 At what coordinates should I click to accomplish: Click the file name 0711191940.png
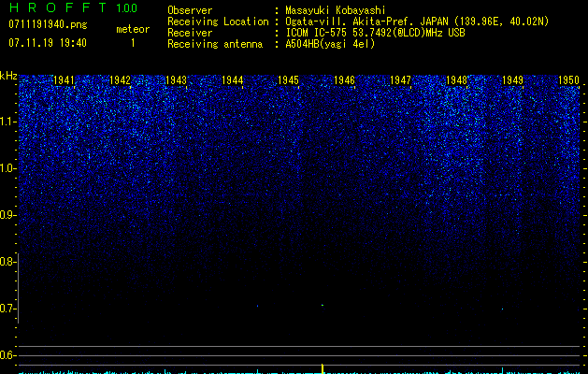click(48, 24)
